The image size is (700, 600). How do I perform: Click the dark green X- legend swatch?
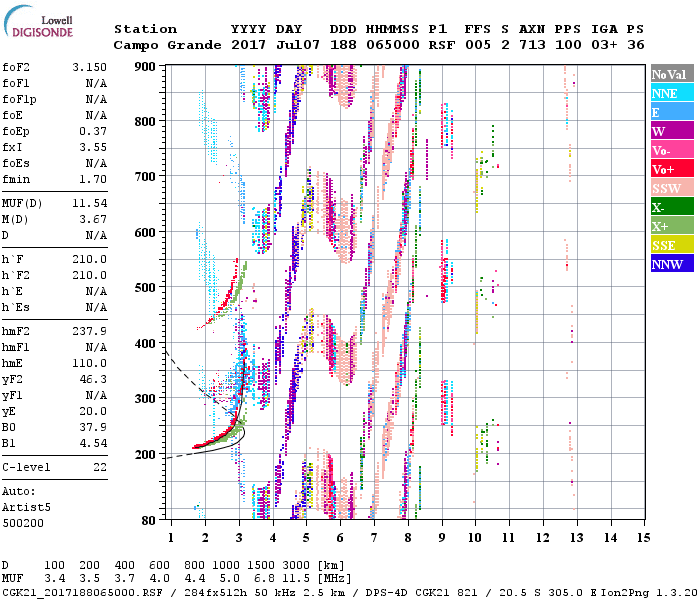tap(671, 207)
